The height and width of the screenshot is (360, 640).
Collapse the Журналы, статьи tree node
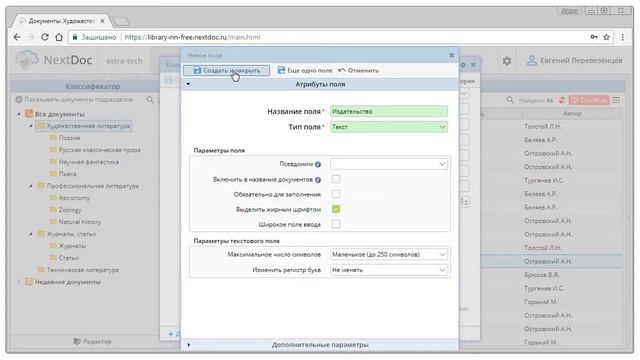(31, 234)
